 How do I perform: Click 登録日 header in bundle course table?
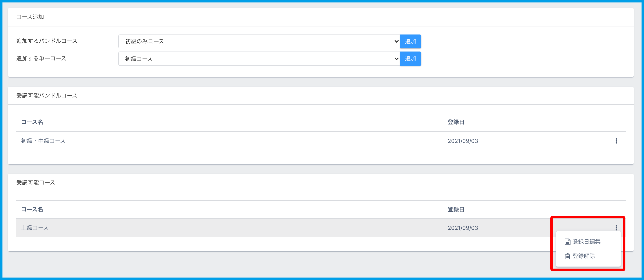[456, 122]
